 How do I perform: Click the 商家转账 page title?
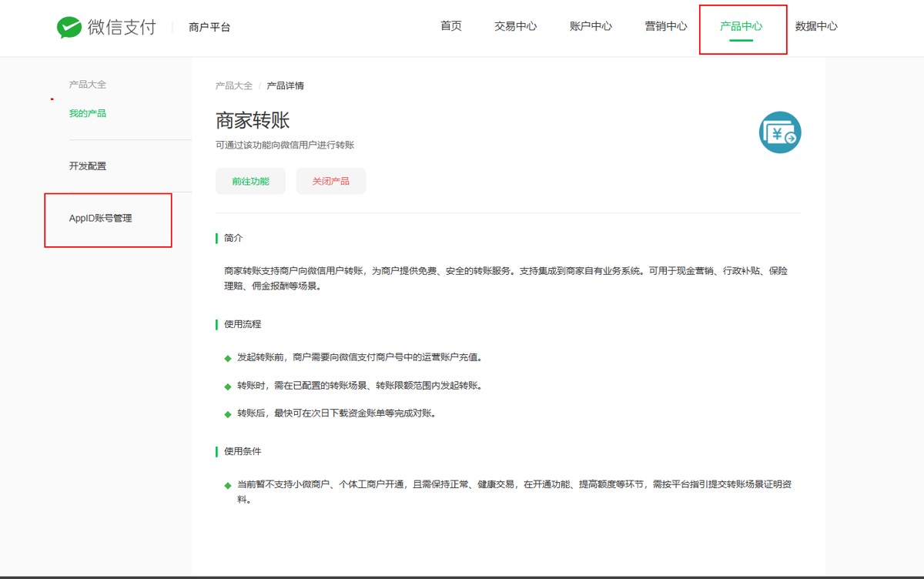tap(253, 121)
